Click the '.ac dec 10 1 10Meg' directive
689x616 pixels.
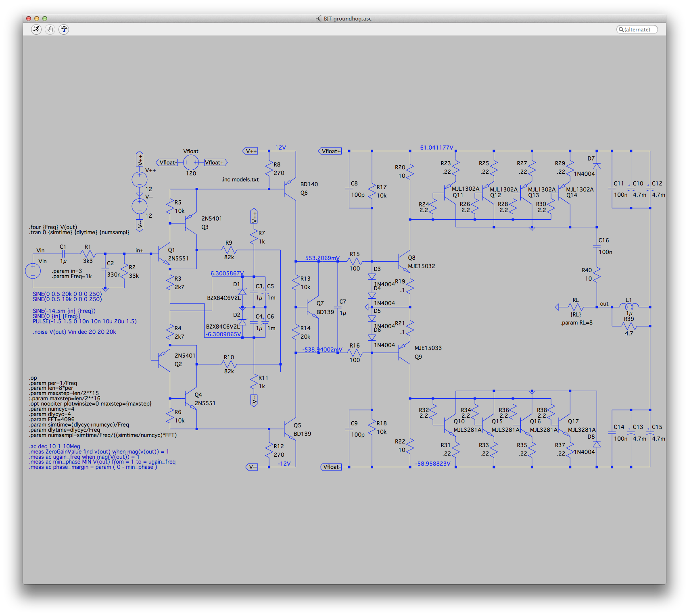click(54, 446)
